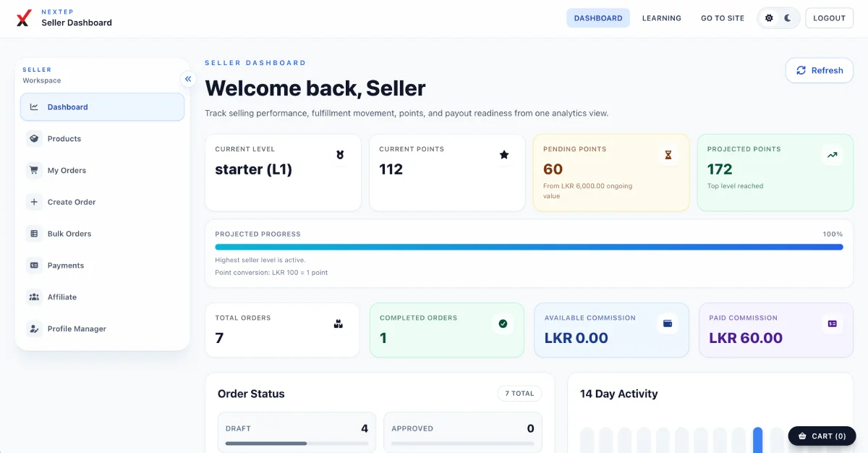Switch to dark theme moon icon
Image resolution: width=868 pixels, height=453 pixels.
click(x=788, y=18)
